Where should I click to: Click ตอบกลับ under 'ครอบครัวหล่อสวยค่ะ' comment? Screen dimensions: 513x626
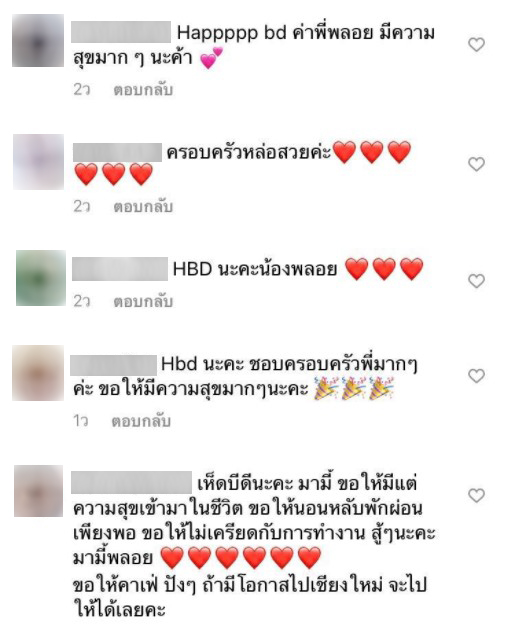tap(143, 206)
